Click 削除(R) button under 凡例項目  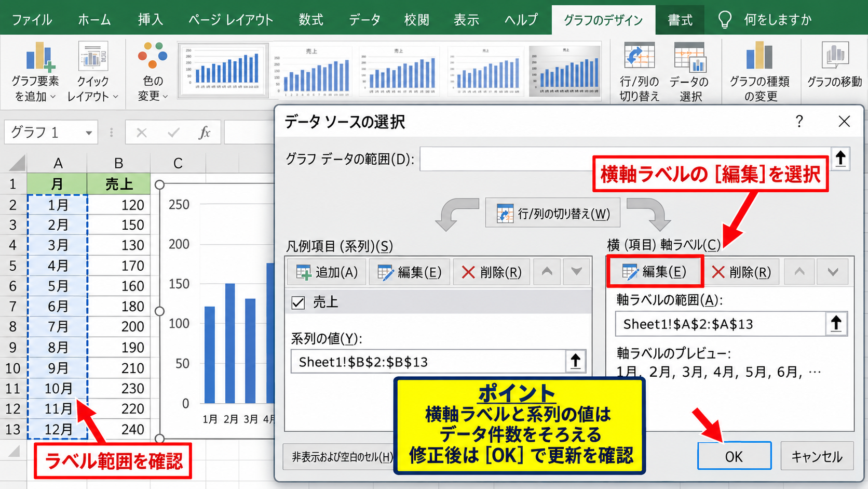click(x=491, y=272)
